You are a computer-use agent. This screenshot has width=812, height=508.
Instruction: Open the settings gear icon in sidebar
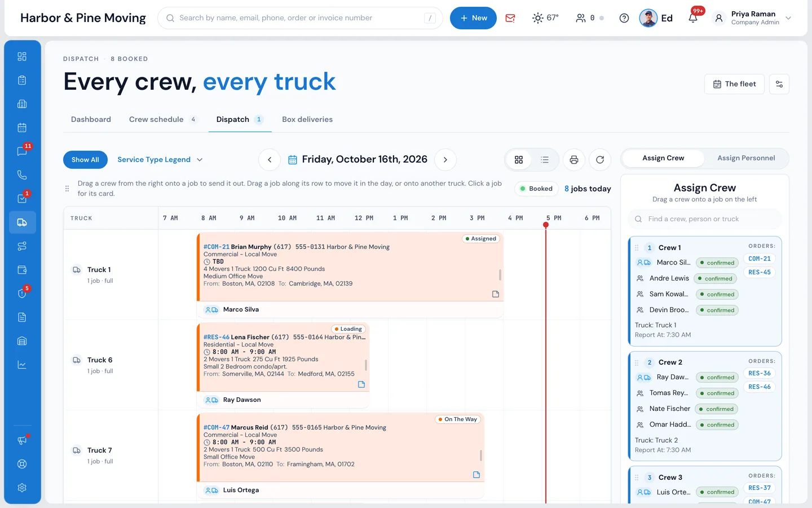coord(22,488)
